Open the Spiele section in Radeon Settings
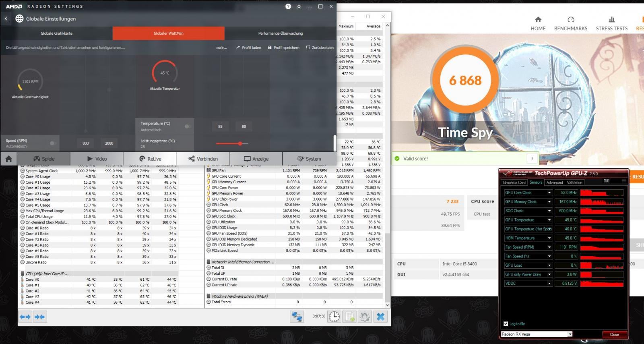644x344 pixels. tap(44, 159)
